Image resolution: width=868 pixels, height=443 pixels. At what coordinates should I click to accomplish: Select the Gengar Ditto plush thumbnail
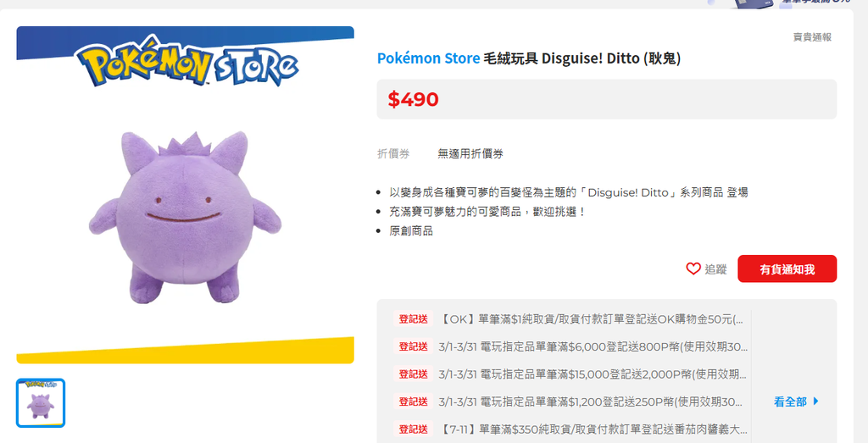(x=41, y=402)
